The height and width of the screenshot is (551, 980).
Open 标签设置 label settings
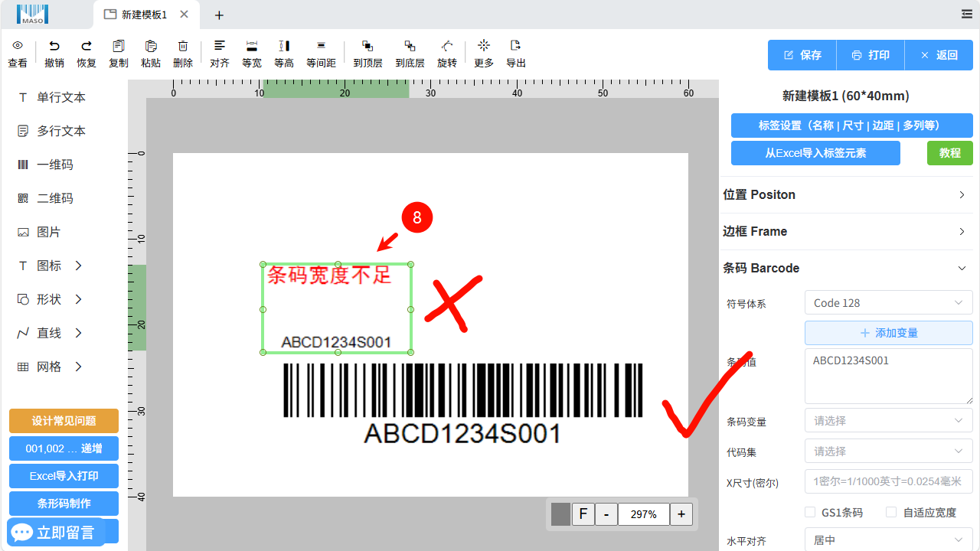[x=852, y=126]
